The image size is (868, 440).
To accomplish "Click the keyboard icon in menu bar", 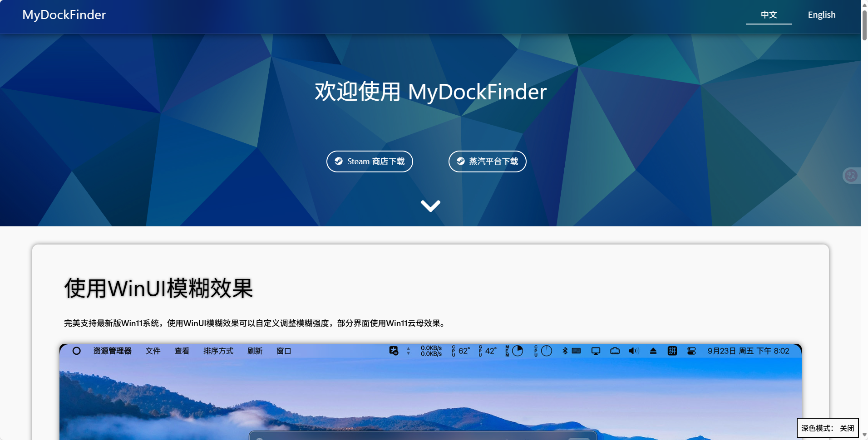I will 577,351.
